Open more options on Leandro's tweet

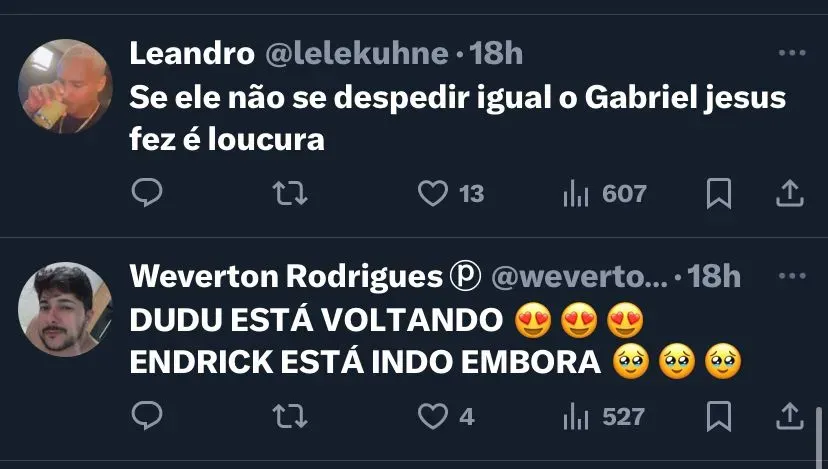792,53
